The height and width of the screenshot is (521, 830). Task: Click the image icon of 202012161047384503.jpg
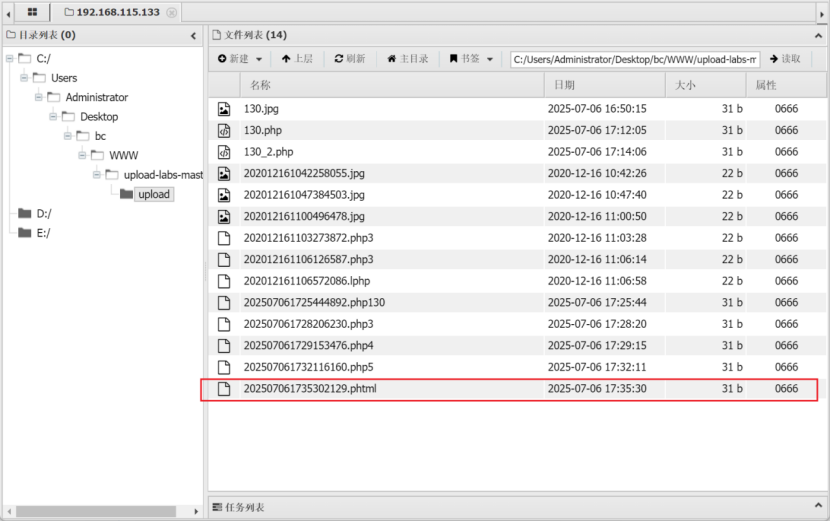[224, 195]
